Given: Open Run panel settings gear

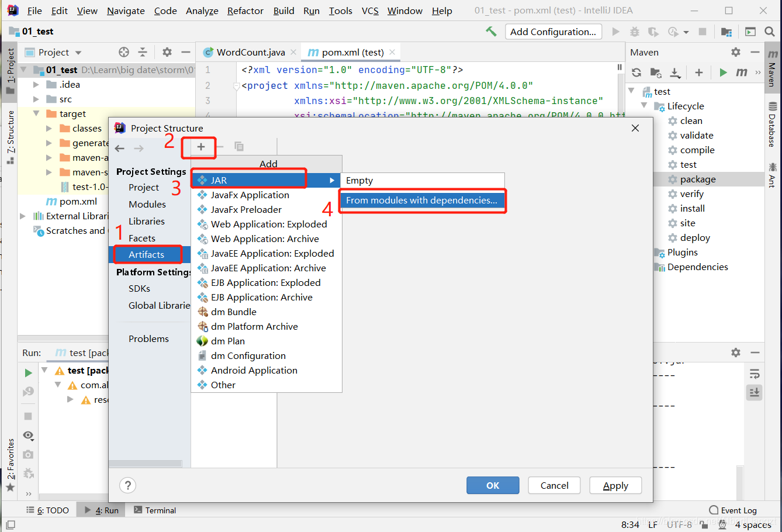Looking at the screenshot, I should tap(736, 353).
